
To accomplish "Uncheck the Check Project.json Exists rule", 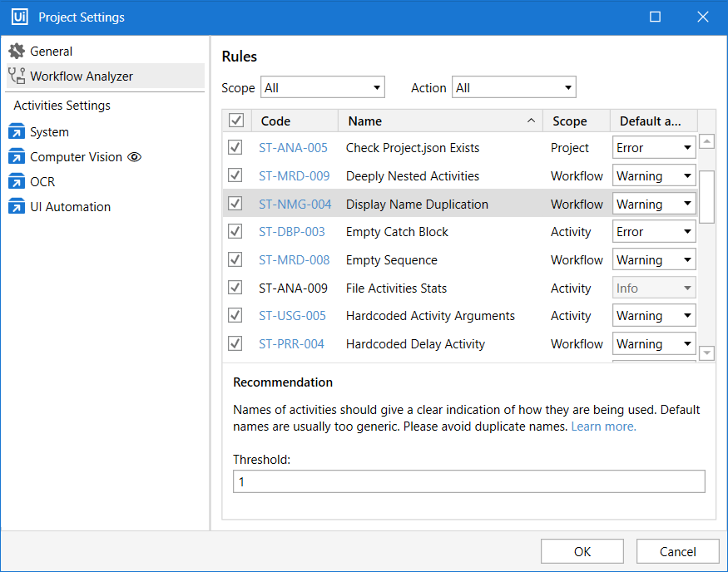I will click(235, 148).
